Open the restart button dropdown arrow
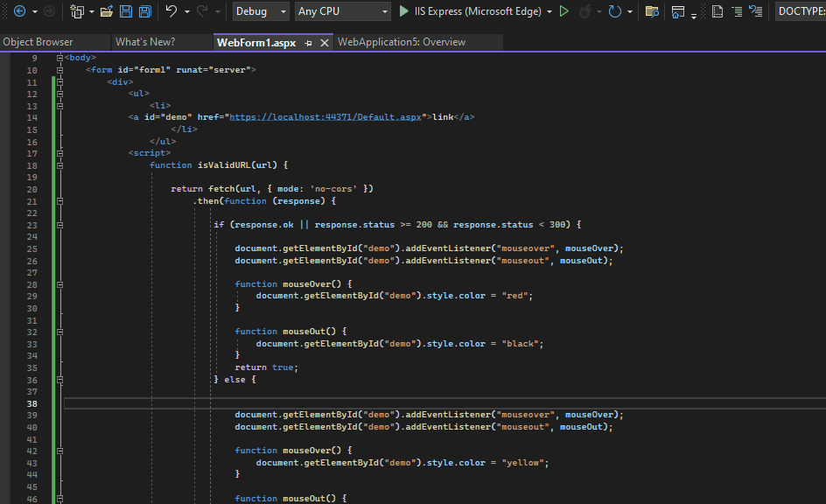826x504 pixels. click(x=630, y=11)
